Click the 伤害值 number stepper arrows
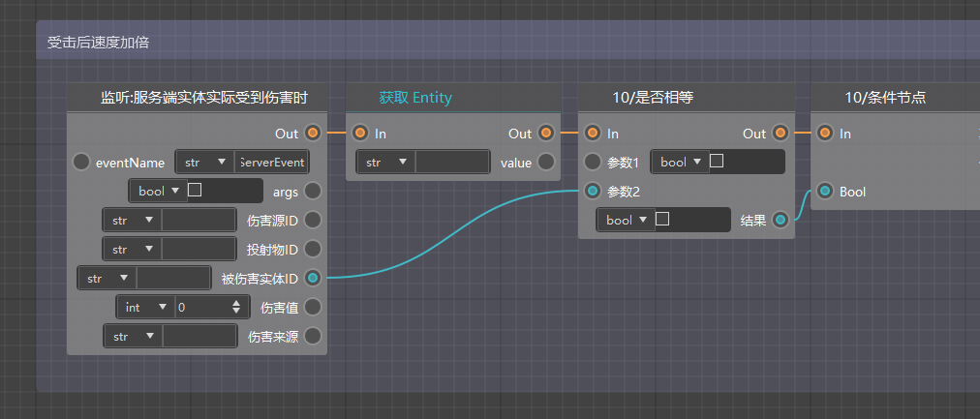Image resolution: width=980 pixels, height=419 pixels. tap(236, 307)
